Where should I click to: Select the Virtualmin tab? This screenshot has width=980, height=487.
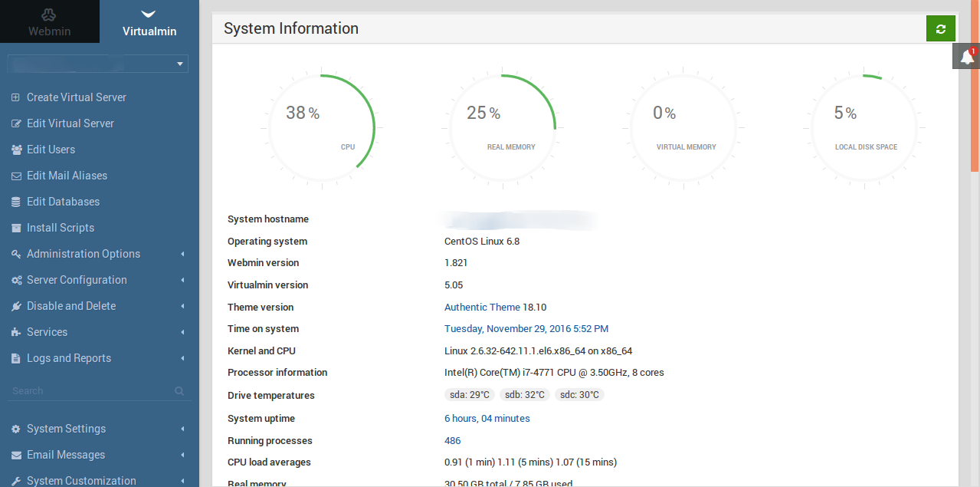(149, 21)
